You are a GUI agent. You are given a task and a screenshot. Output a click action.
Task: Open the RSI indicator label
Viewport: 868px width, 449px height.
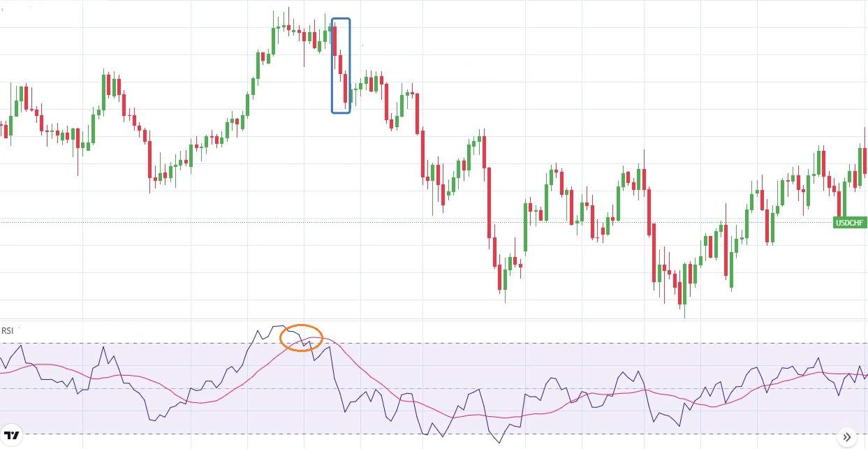8,330
